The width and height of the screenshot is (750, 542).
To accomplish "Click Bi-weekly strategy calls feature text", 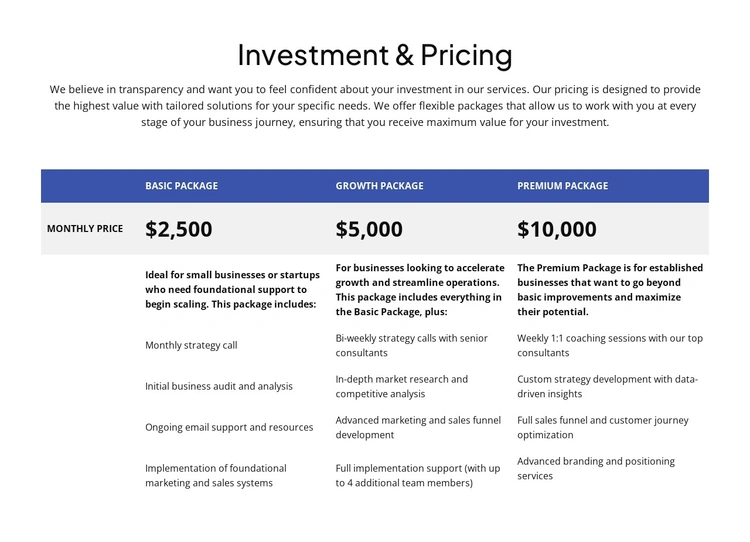I will coord(411,346).
